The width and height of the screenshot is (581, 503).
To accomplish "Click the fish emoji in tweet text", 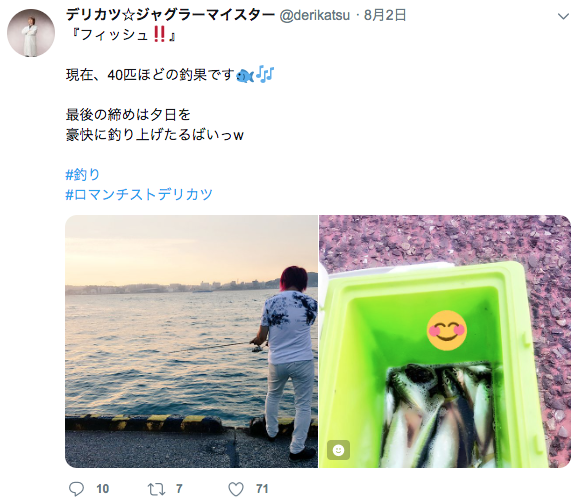I will tap(245, 76).
